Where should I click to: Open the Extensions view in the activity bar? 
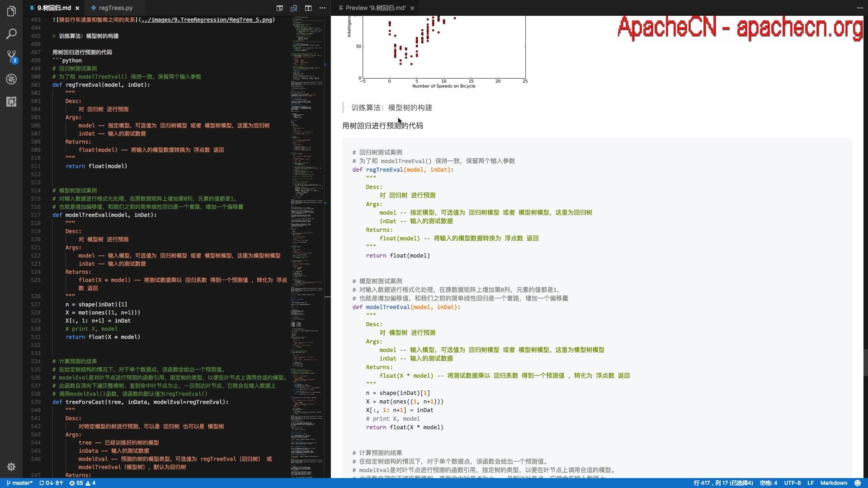point(11,102)
